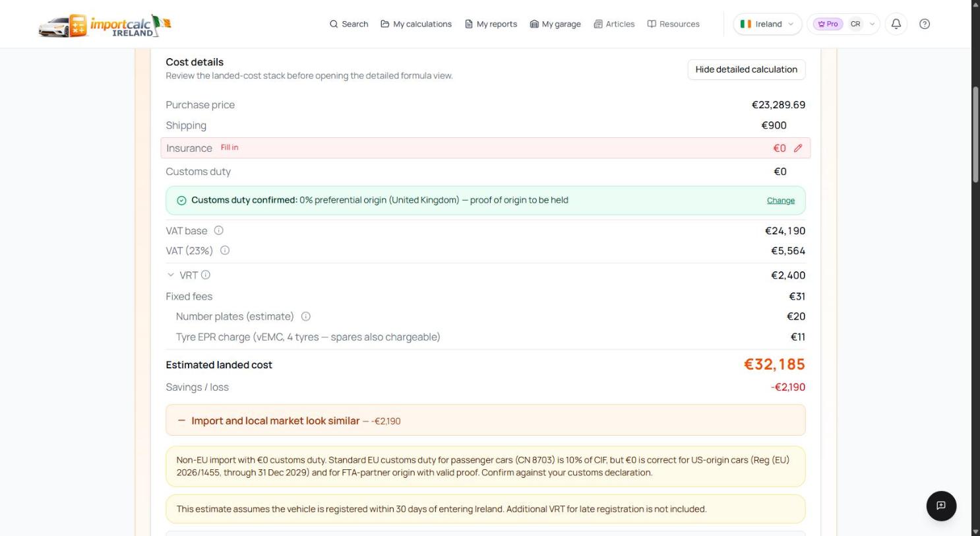Collapse the Import and local market banner
Viewport: 980px width, 536px height.
181,420
